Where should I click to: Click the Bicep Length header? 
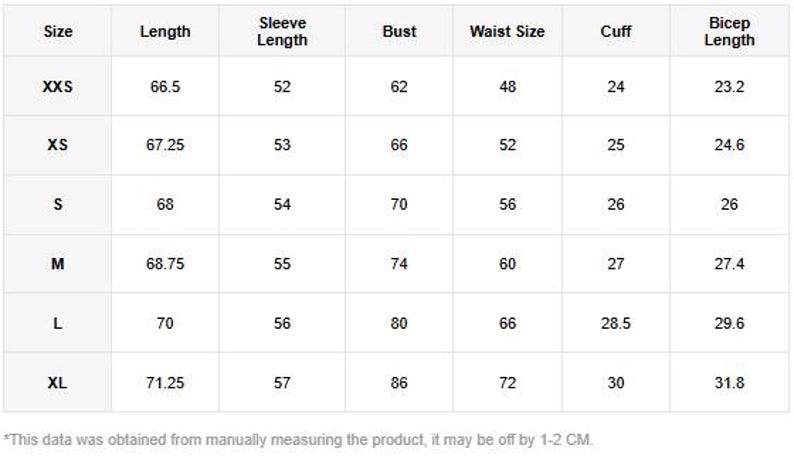pos(729,31)
